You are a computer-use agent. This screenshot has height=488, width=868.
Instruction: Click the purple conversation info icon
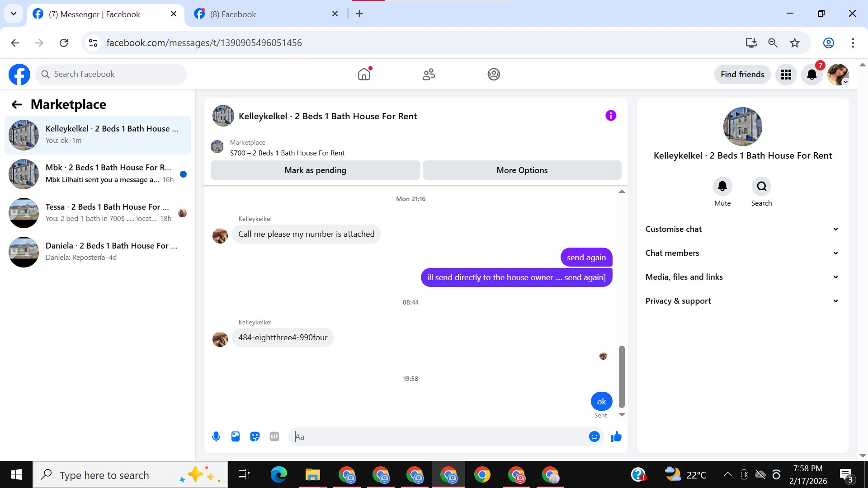(x=610, y=116)
